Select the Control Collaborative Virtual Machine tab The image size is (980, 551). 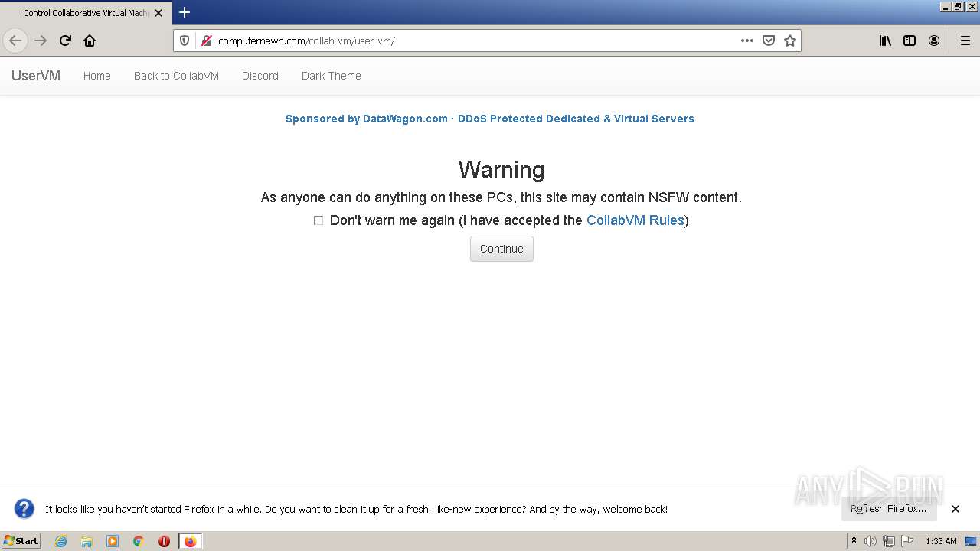pyautogui.click(x=84, y=13)
